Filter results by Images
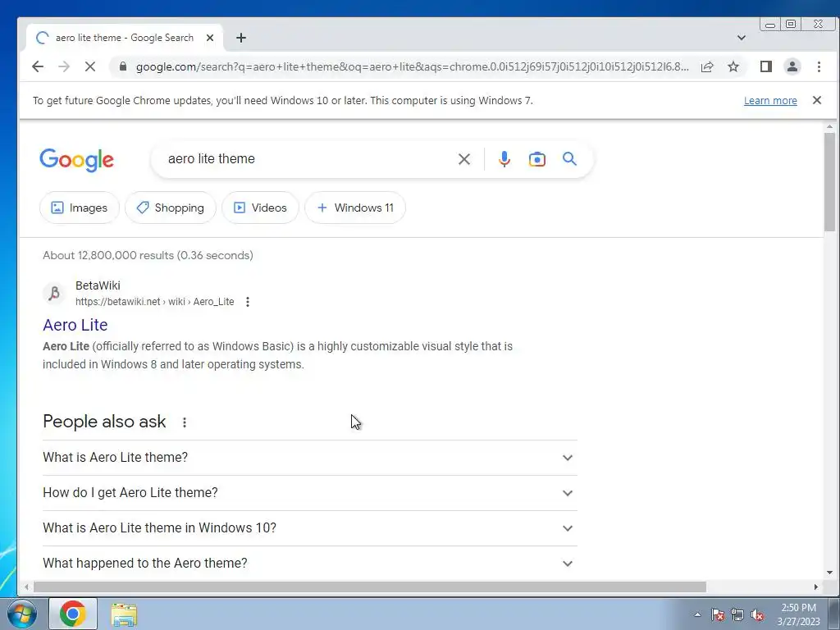Image resolution: width=840 pixels, height=630 pixels. (x=80, y=208)
